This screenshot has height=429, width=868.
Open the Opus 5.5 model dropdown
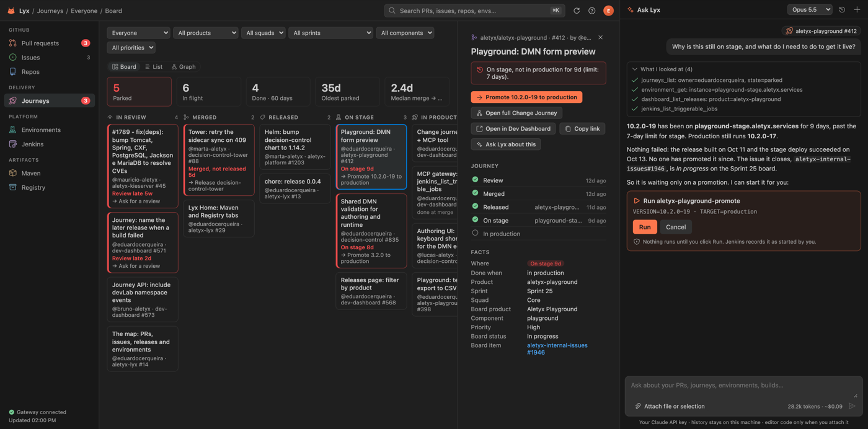[x=810, y=10]
